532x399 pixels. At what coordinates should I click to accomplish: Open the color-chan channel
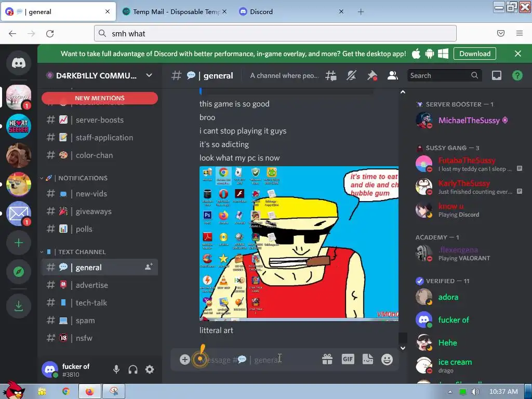(99, 155)
